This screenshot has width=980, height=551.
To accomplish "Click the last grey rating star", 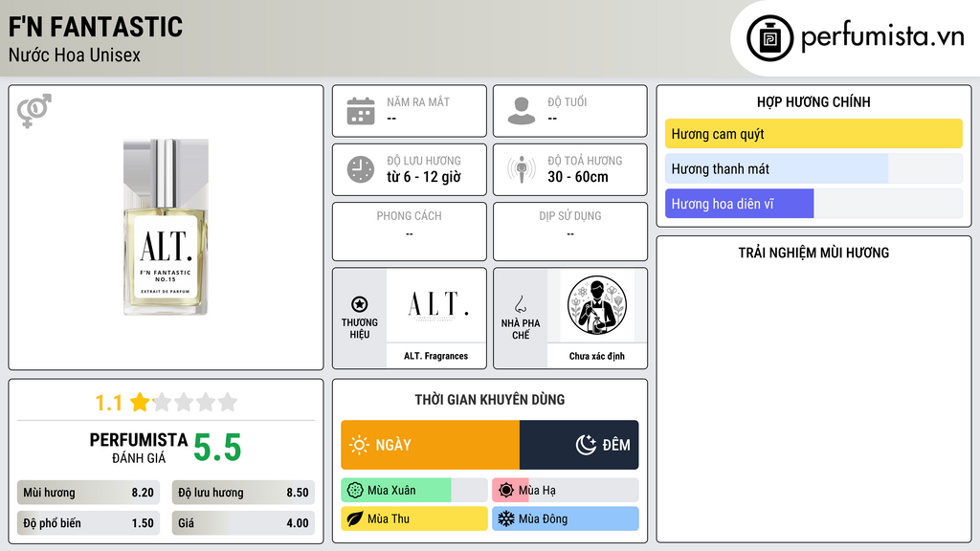I will coord(228,402).
